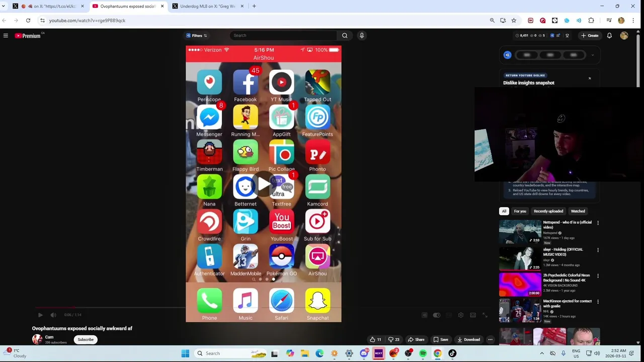This screenshot has height=362, width=644.
Task: Play the video with center play button
Action: coord(264,185)
